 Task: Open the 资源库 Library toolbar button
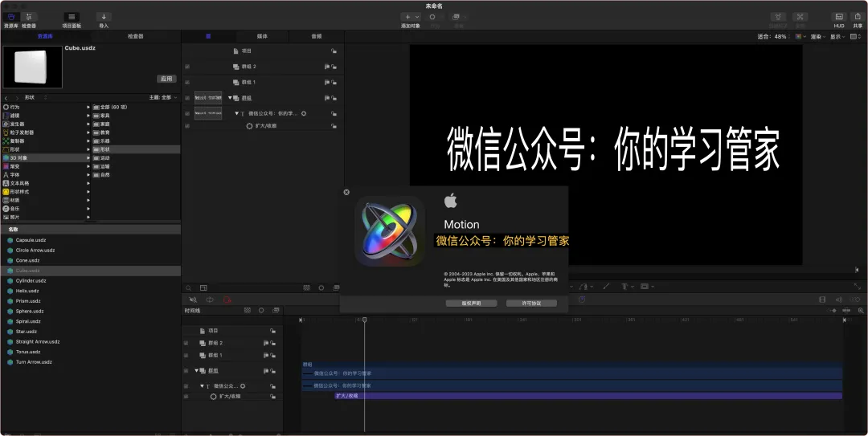pyautogui.click(x=11, y=17)
